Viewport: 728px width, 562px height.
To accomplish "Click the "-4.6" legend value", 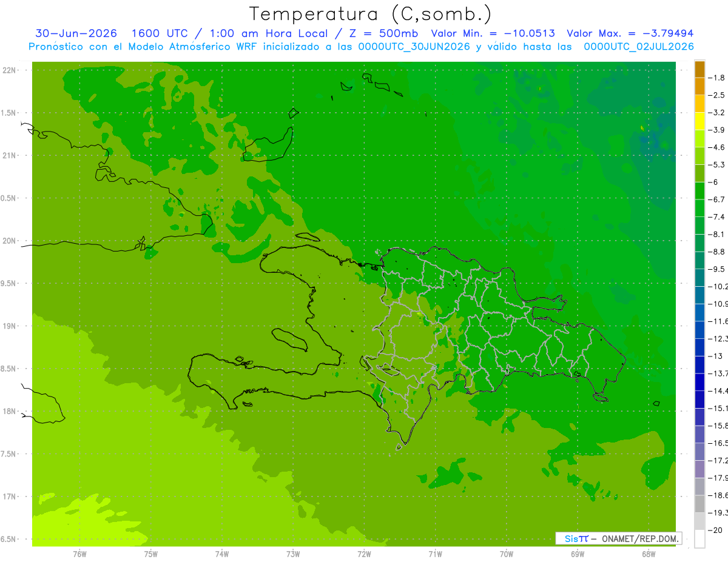I will coord(716,147).
